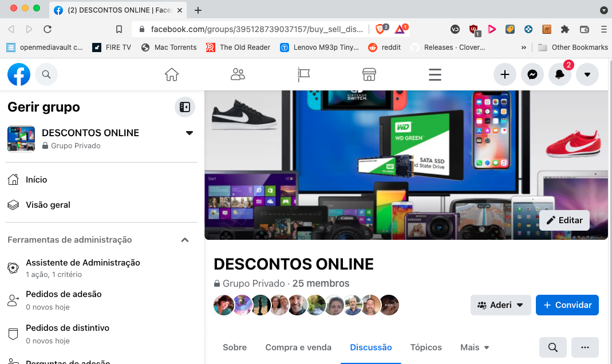Expand the Mais tab dropdown
The image size is (612, 364).
pyautogui.click(x=474, y=347)
